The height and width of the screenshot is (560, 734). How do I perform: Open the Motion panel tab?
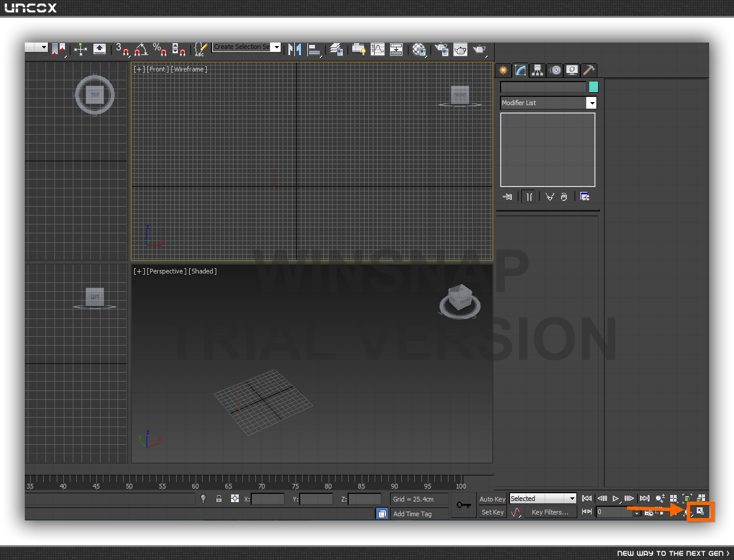point(555,70)
